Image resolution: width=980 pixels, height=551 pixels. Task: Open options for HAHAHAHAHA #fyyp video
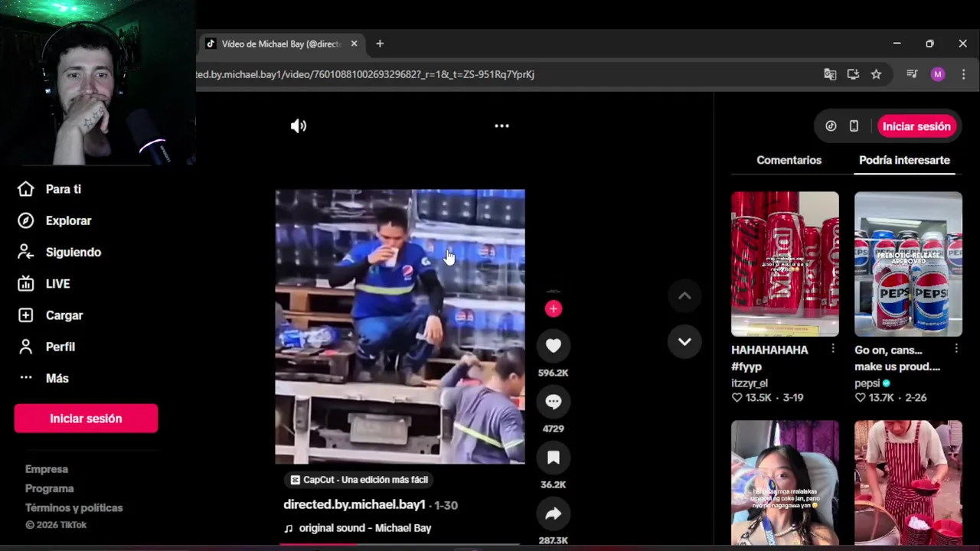point(833,348)
